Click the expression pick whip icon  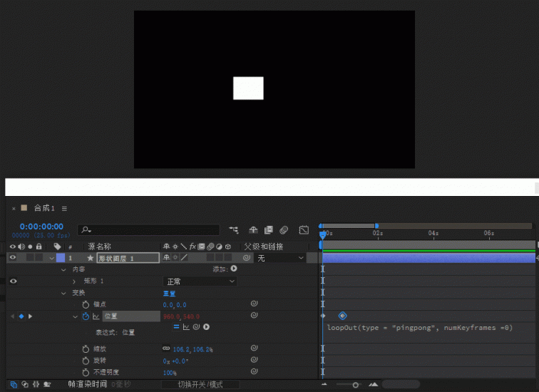tap(196, 327)
